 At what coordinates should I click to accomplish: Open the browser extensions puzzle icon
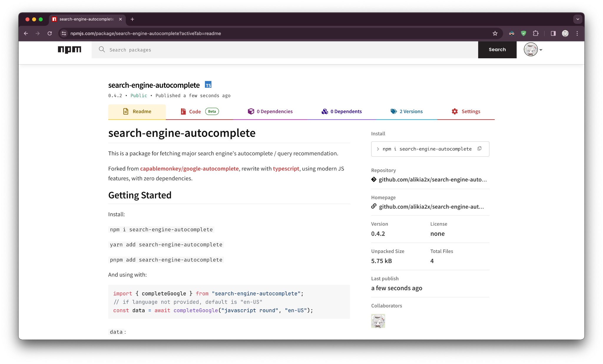[536, 34]
